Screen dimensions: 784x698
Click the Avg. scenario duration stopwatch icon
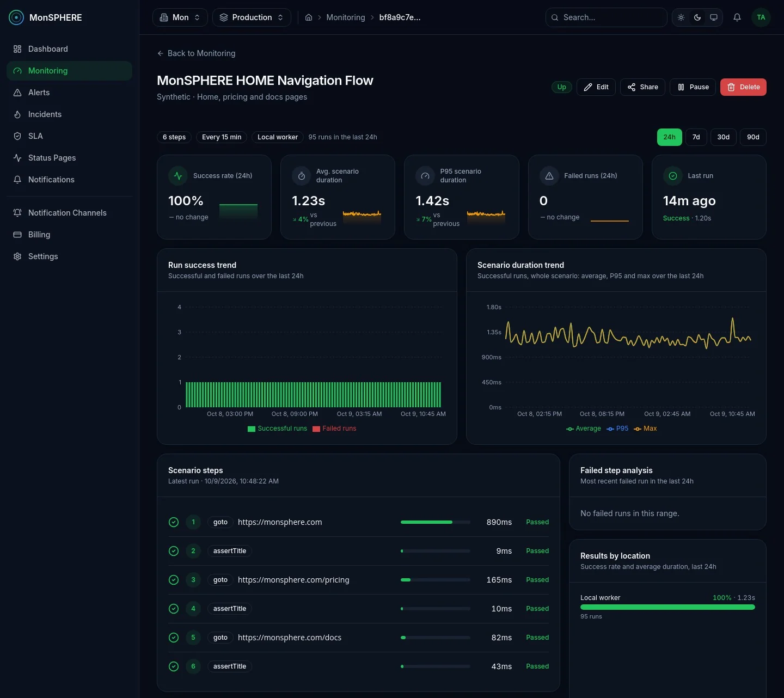[301, 176]
